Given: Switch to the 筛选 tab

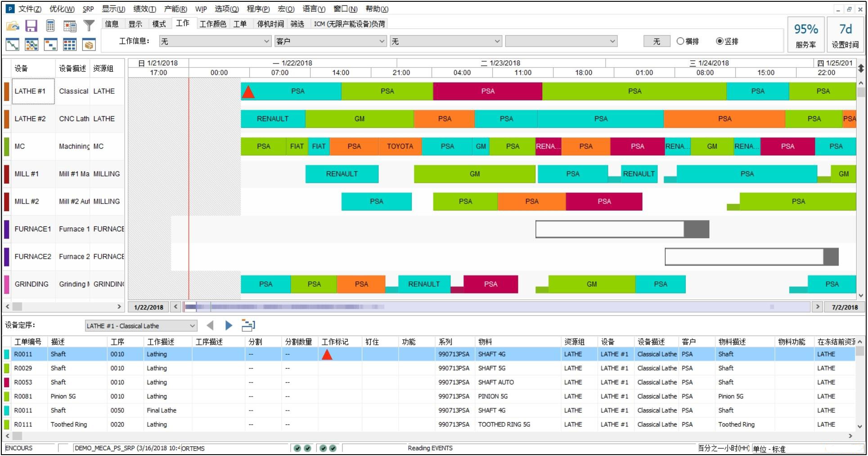Looking at the screenshot, I should [297, 24].
